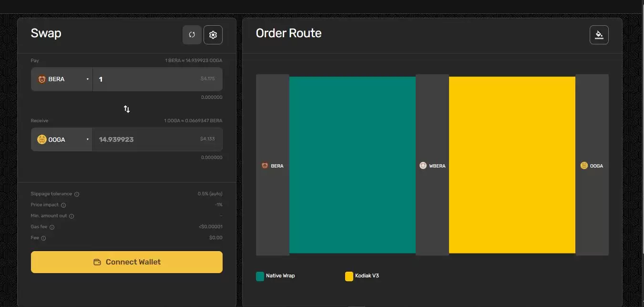Open the OOGA receive token dropdown
644x307 pixels.
(62, 139)
